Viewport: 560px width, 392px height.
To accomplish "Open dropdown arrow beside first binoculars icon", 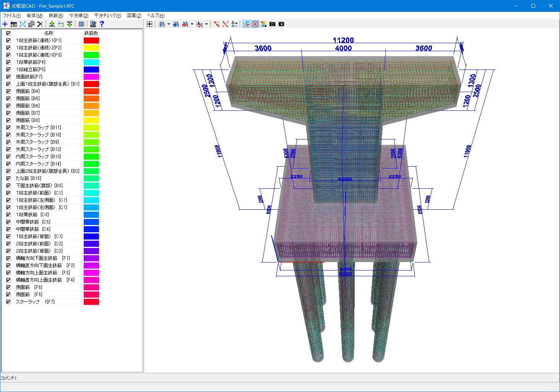I will coord(169,24).
